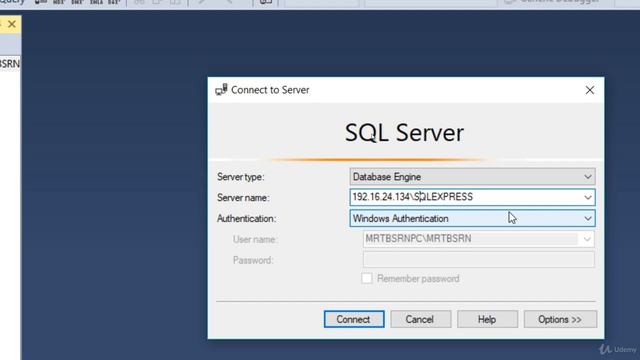Image resolution: width=640 pixels, height=360 pixels.
Task: Click the Server type label
Action: (240, 177)
